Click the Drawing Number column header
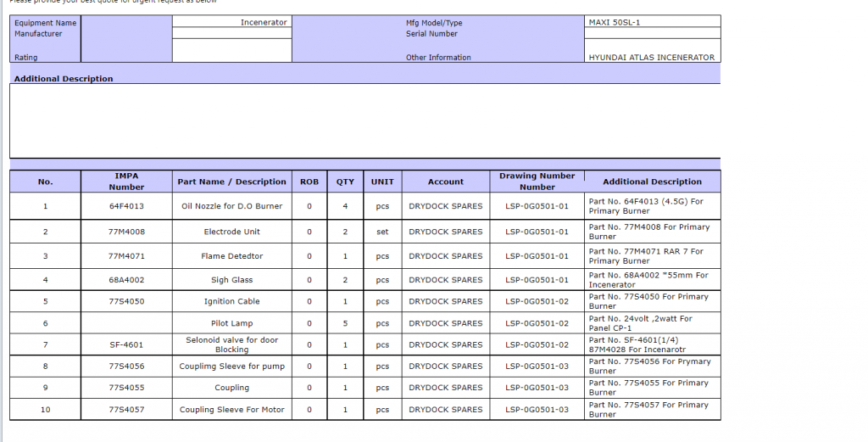Image resolution: width=868 pixels, height=442 pixels. click(537, 182)
